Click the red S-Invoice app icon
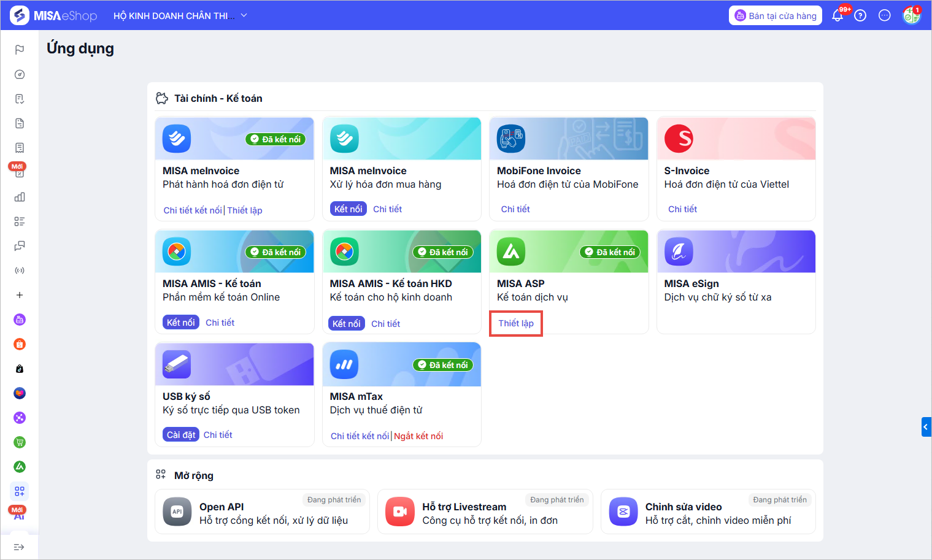The width and height of the screenshot is (932, 560). pos(679,139)
